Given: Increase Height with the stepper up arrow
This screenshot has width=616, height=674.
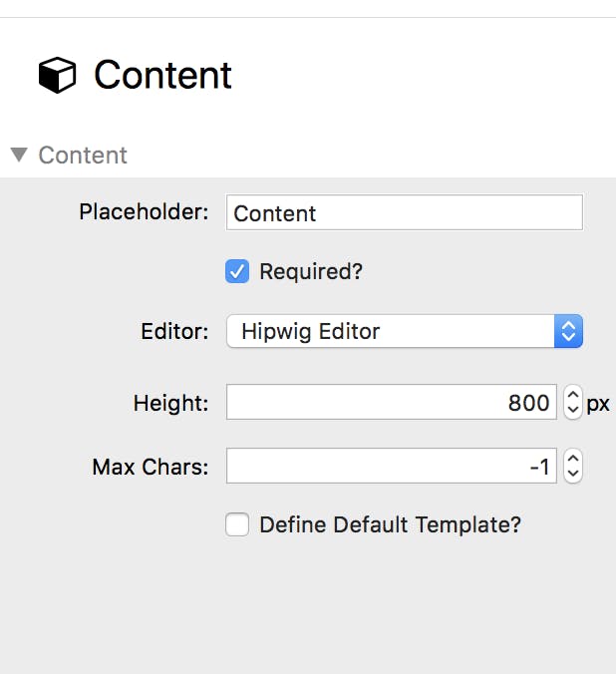Looking at the screenshot, I should tap(572, 396).
